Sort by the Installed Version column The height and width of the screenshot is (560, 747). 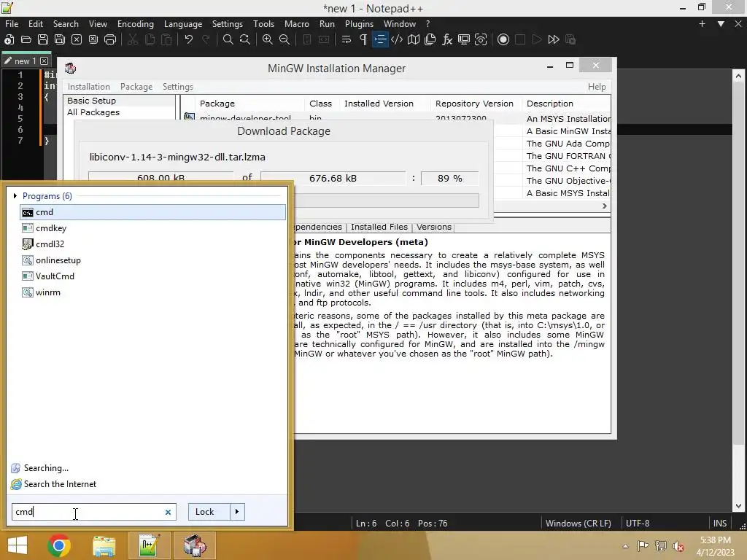click(x=379, y=104)
